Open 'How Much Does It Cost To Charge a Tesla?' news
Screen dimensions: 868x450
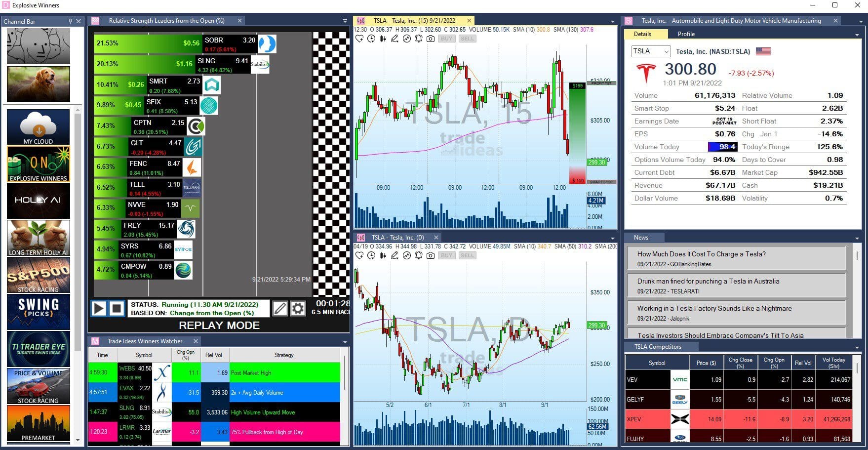[x=737, y=258]
